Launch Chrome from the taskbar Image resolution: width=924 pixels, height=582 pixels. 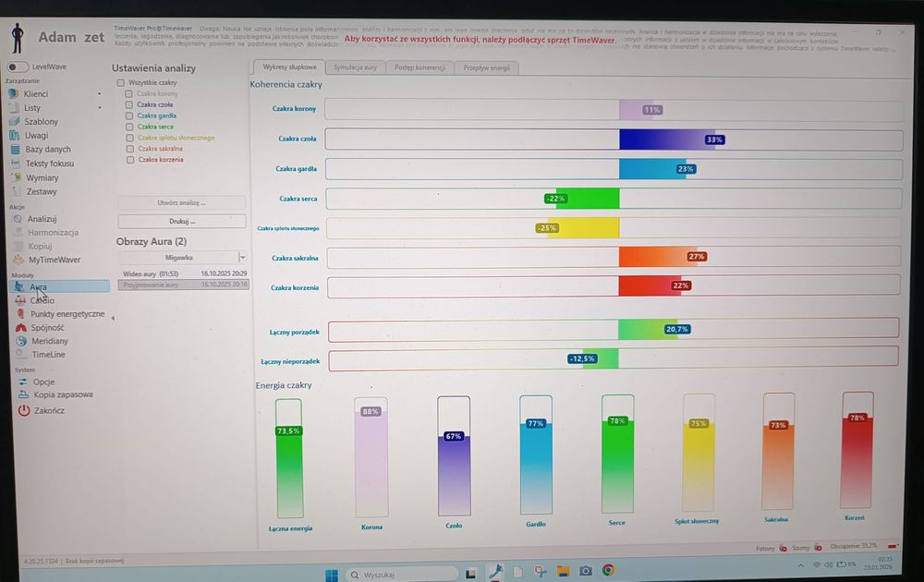(608, 570)
